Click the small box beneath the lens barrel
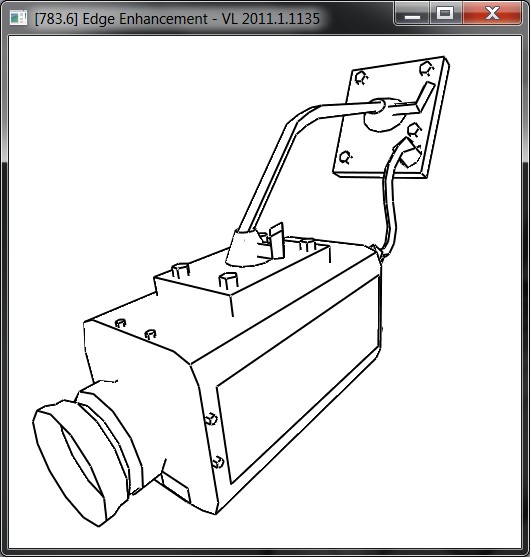 173,486
